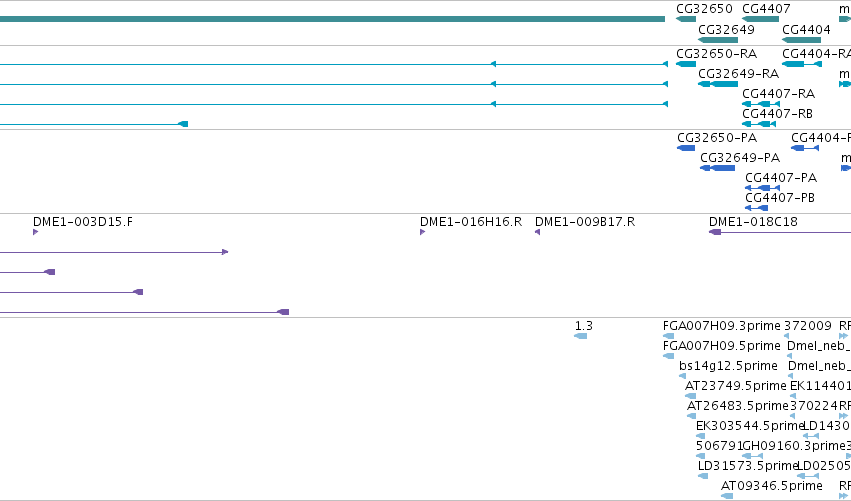This screenshot has width=851, height=501.
Task: Click BAC end DME1-009B17.R
Action: 537,232
